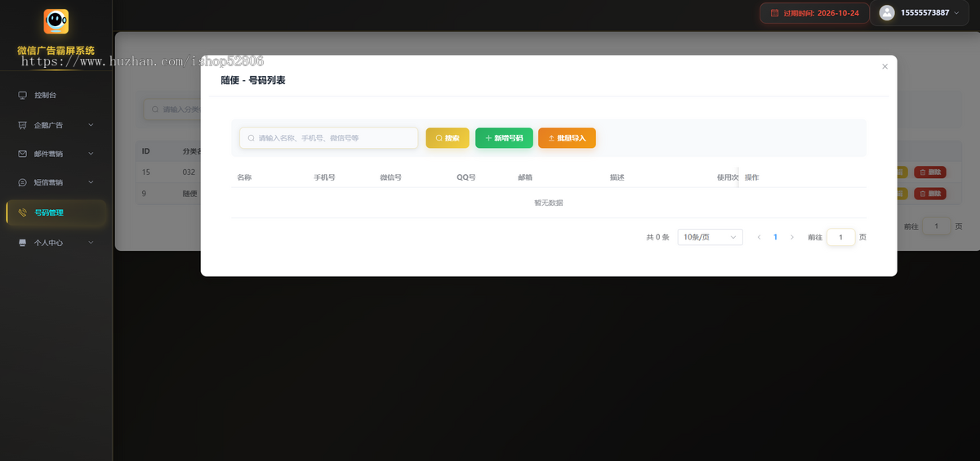Click red 删除 button in row 9
Screen dimensions: 980x461
pos(930,194)
